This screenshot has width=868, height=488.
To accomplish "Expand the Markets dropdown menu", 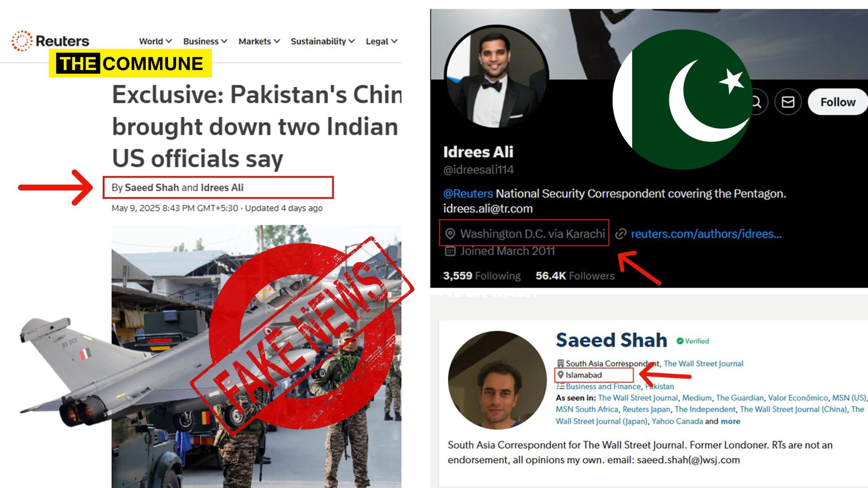I will click(259, 41).
